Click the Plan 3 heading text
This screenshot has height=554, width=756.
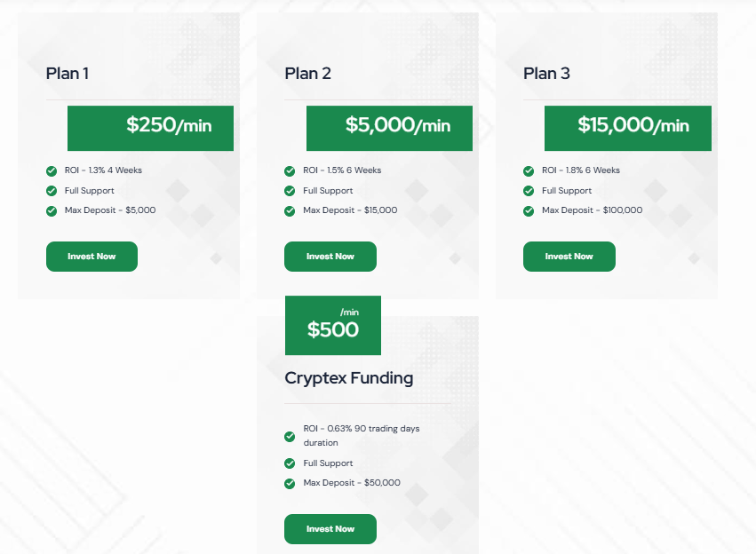[546, 74]
